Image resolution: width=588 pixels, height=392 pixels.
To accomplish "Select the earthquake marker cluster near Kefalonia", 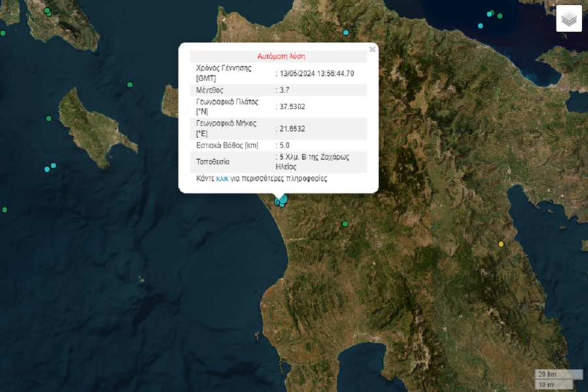I will click(46, 12).
